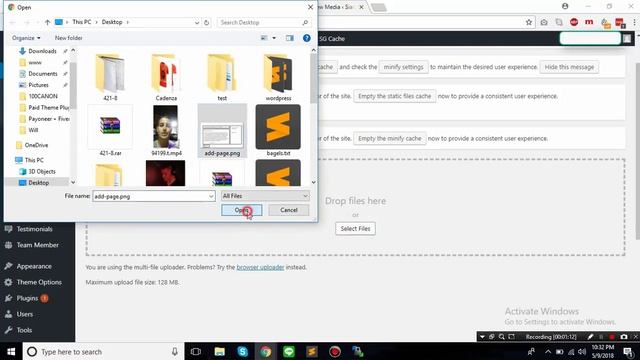The image size is (640, 360).
Task: Open Testimonials in WordPress sidebar
Action: click(x=34, y=229)
